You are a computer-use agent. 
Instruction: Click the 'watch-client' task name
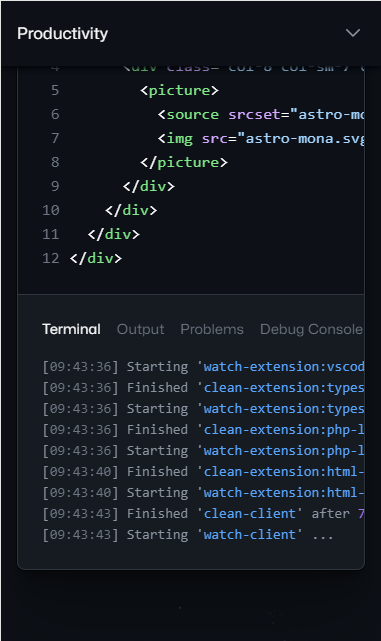[x=250, y=535]
